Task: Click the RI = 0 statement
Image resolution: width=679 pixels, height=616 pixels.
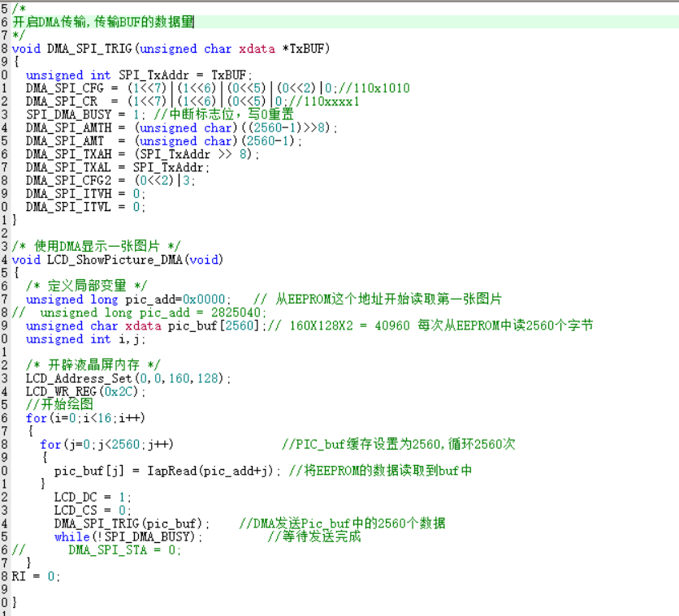Action: [x=36, y=576]
